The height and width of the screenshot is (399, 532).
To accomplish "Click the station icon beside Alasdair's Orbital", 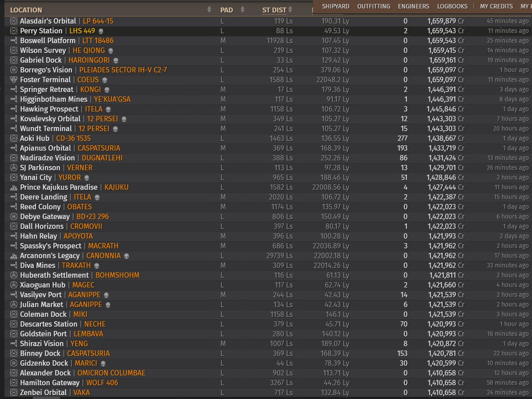I will click(x=14, y=21).
